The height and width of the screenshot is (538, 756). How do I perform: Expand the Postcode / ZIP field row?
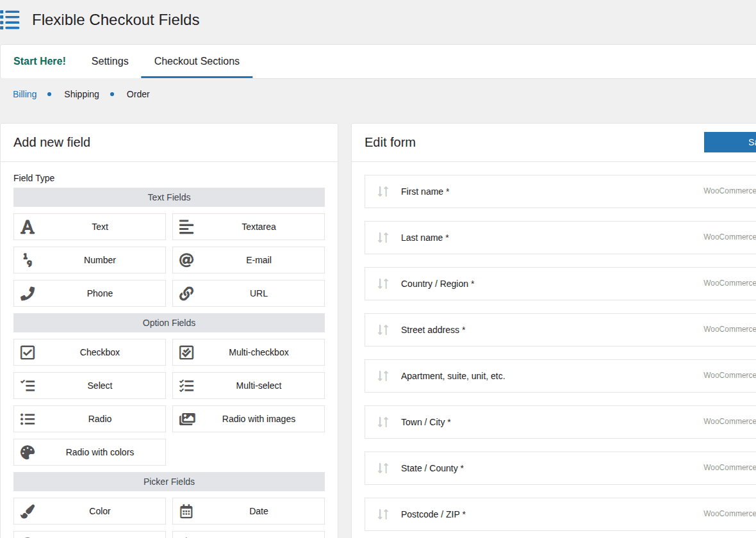pos(560,514)
